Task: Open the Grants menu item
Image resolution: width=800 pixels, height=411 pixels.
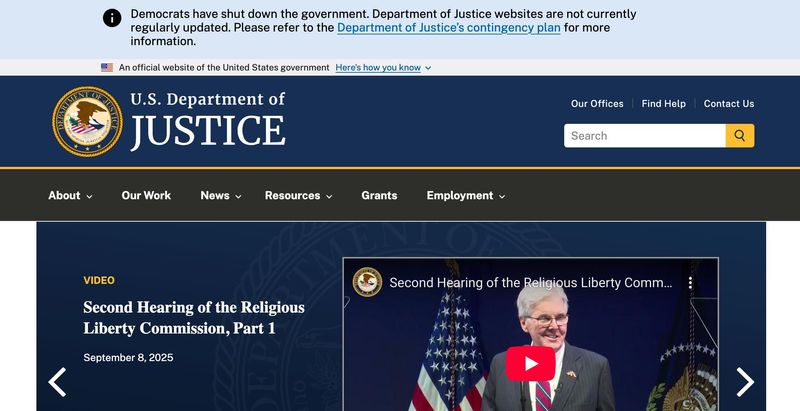Action: click(379, 195)
